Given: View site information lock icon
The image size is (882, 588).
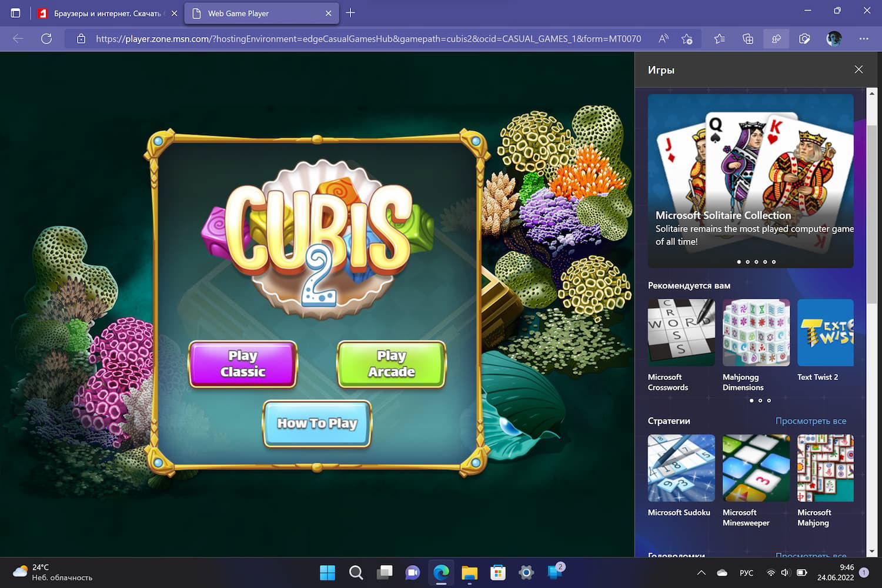Looking at the screenshot, I should pos(81,39).
